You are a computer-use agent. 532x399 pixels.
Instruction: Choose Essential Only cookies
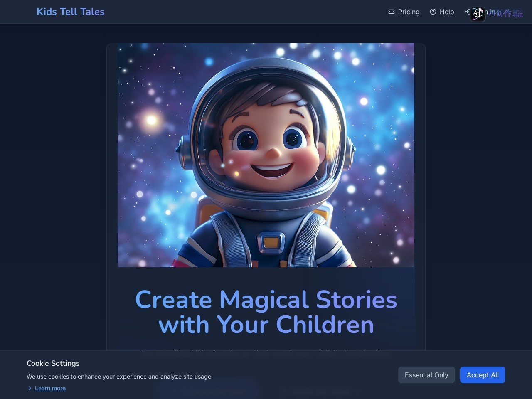coord(426,375)
